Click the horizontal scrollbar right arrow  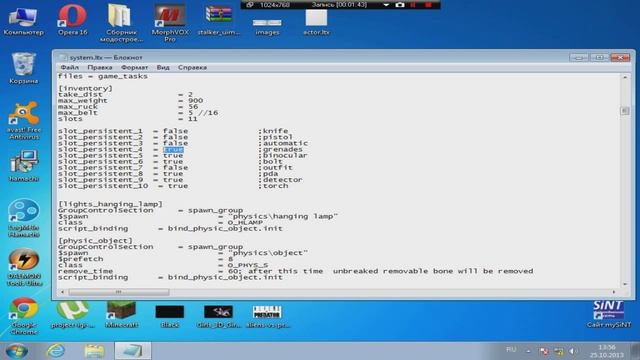614,292
